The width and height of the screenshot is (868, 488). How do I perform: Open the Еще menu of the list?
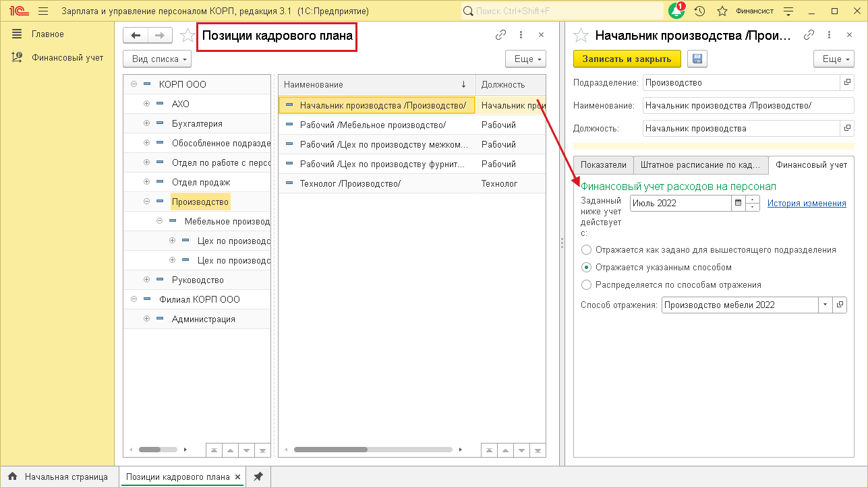(525, 59)
